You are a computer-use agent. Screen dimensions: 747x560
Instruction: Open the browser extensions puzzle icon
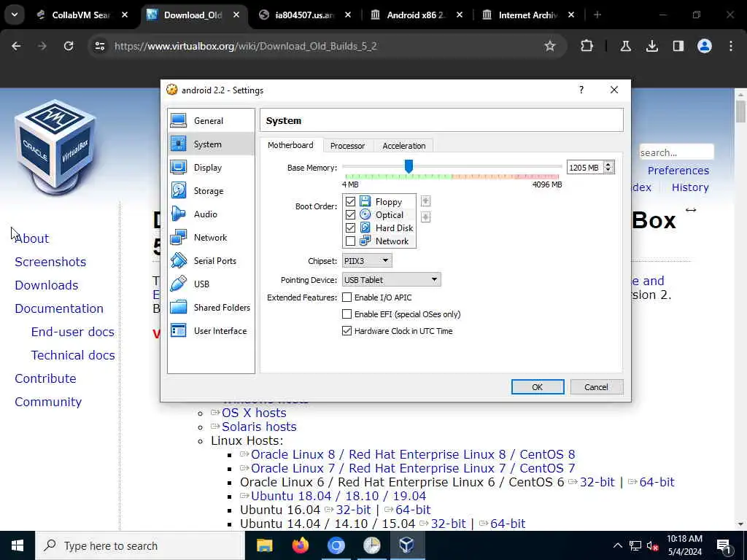(587, 46)
